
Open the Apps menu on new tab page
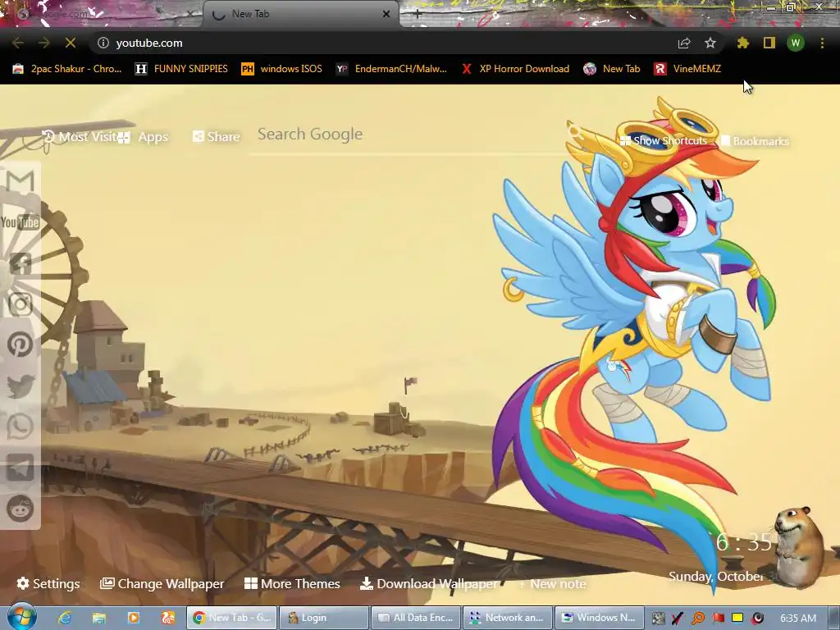(x=143, y=137)
